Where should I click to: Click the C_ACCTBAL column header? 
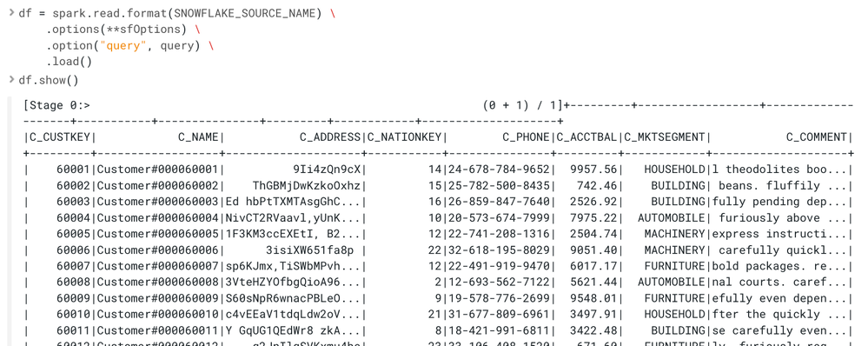[586, 137]
